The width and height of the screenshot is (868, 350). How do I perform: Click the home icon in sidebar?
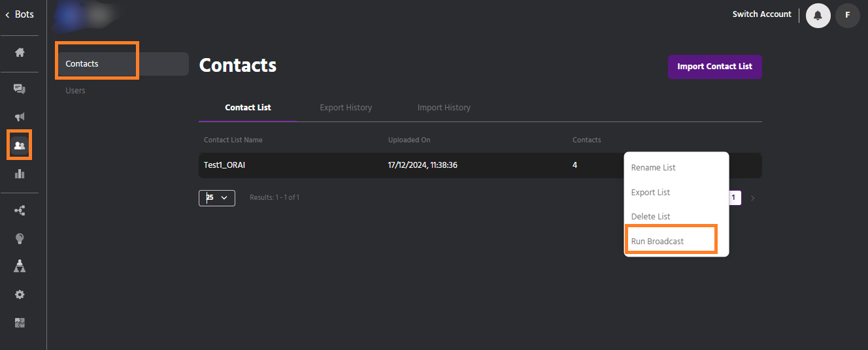point(20,52)
